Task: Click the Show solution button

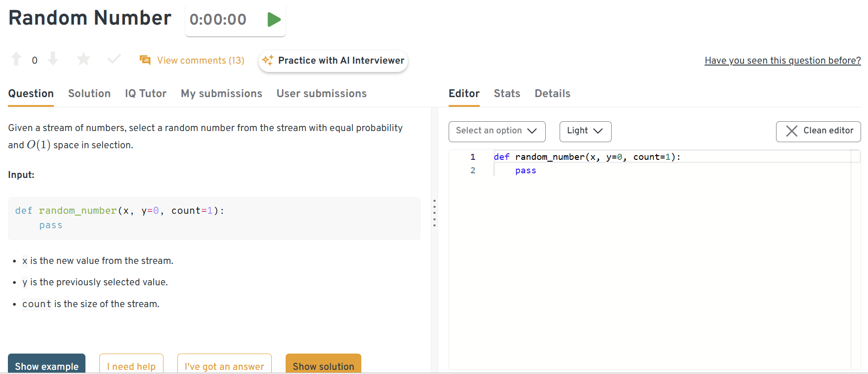Action: pyautogui.click(x=323, y=365)
